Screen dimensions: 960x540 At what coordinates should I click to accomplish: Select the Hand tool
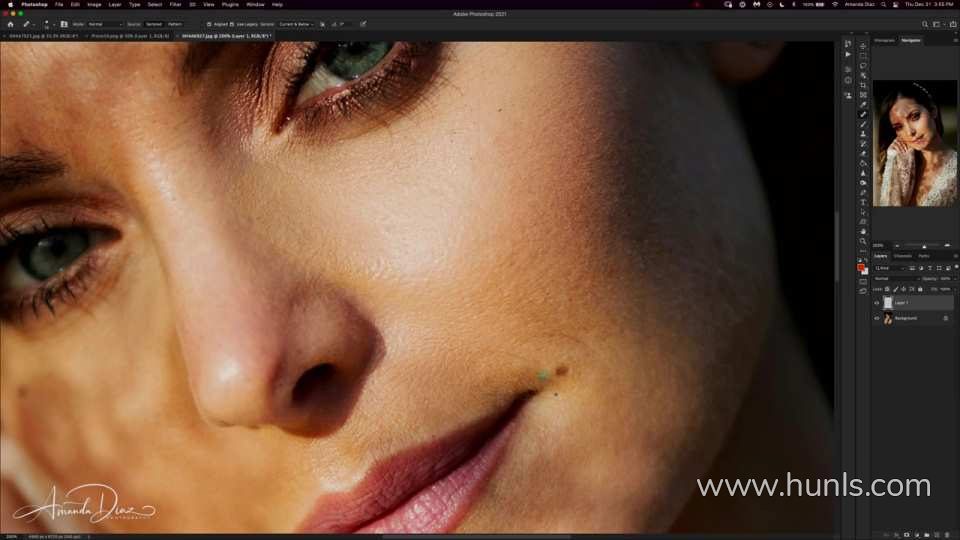pos(863,231)
